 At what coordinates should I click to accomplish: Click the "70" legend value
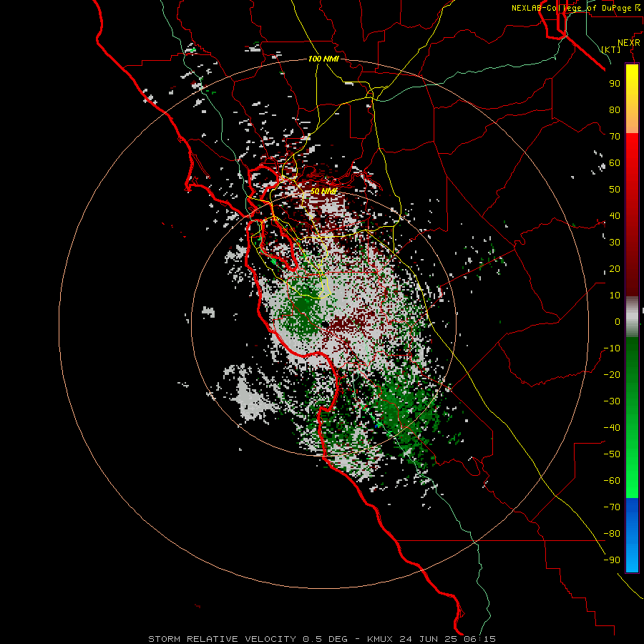(615, 137)
